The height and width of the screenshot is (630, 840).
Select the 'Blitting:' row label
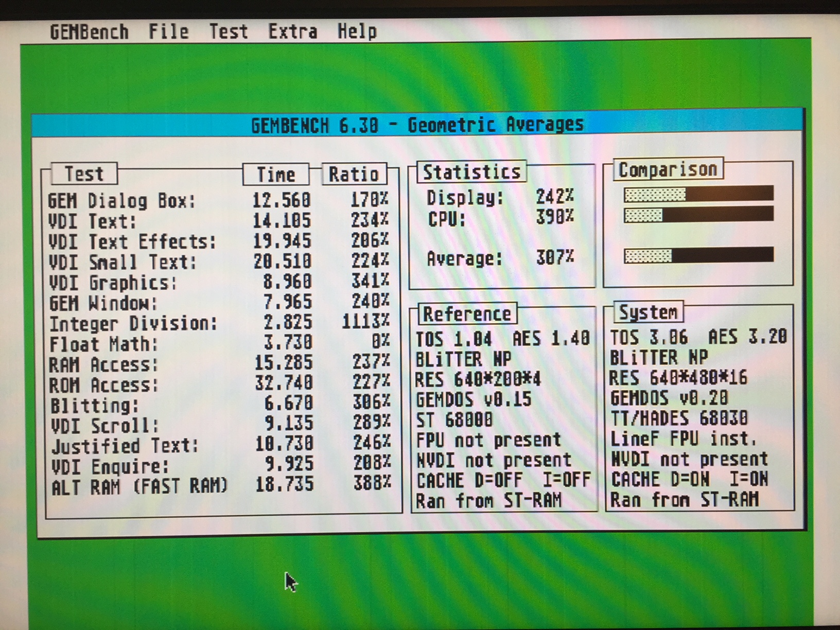95,405
